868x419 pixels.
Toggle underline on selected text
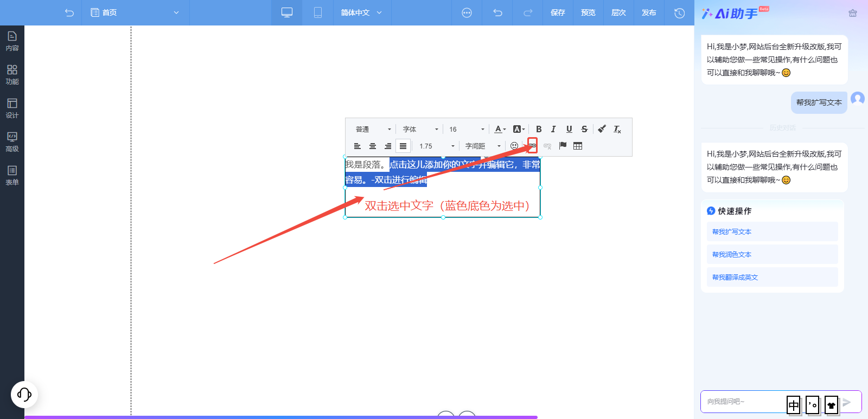click(569, 129)
